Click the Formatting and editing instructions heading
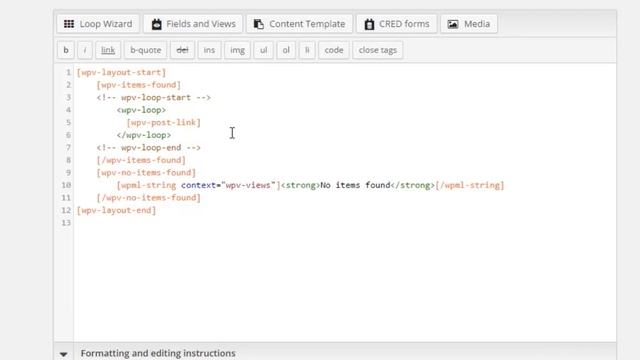Image resolution: width=640 pixels, height=360 pixels. tap(158, 353)
